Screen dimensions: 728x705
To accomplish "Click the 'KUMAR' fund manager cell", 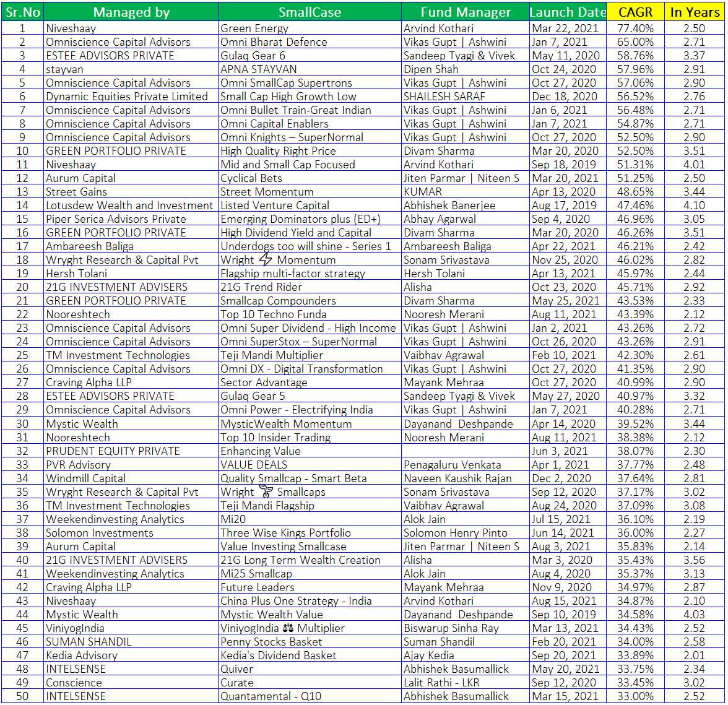I will point(466,192).
